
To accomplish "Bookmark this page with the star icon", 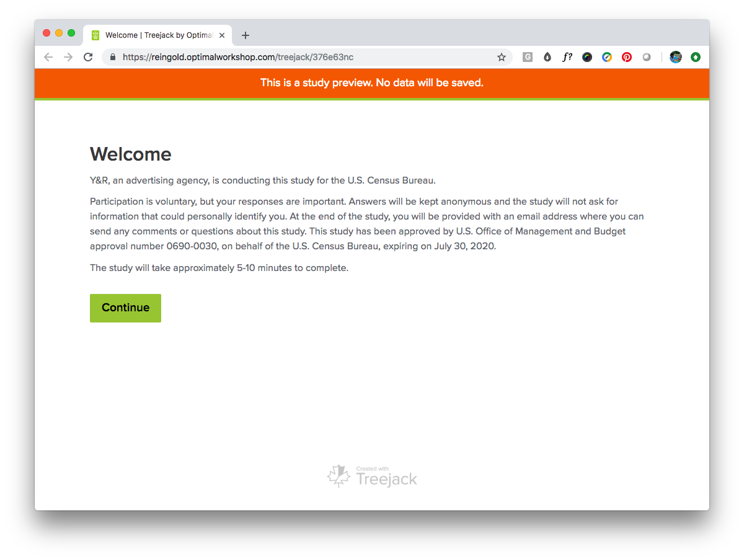I will click(x=502, y=57).
